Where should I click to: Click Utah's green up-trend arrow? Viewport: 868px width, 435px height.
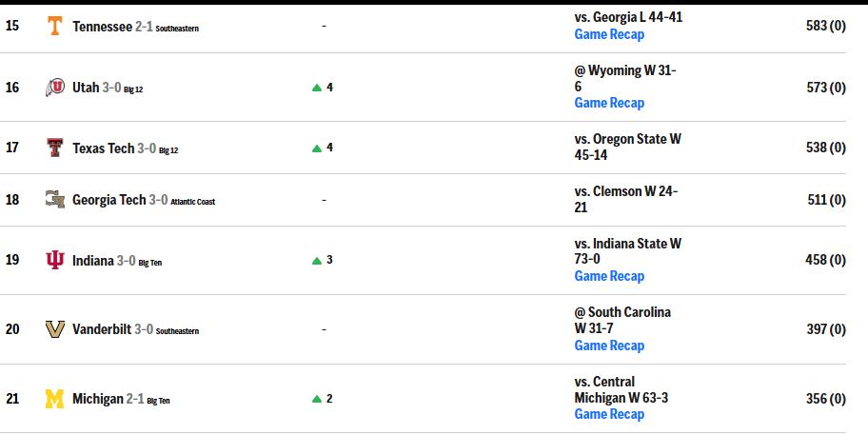click(x=317, y=88)
